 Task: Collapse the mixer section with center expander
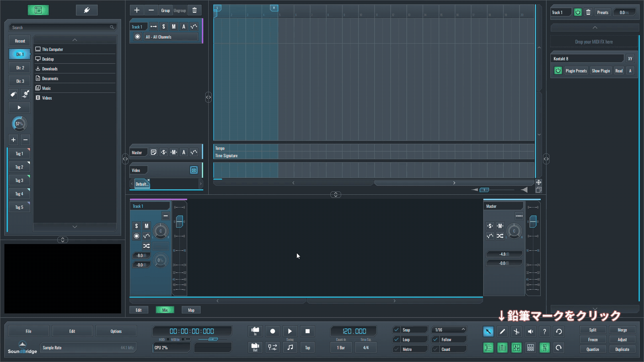(x=336, y=195)
